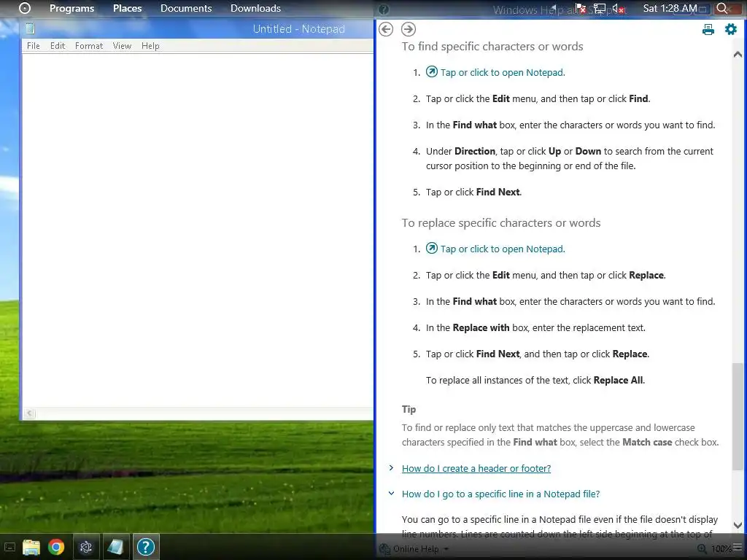Click the Help window vertical scrollbar thumb

pos(738,416)
